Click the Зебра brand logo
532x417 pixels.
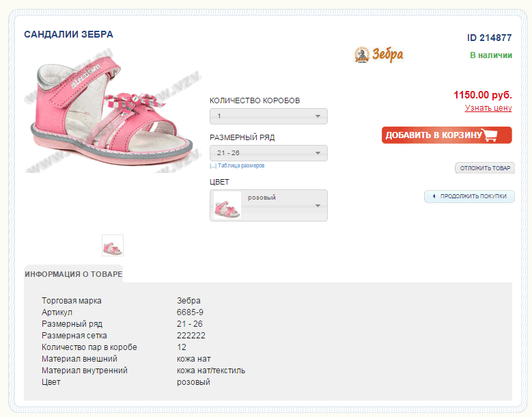[378, 55]
